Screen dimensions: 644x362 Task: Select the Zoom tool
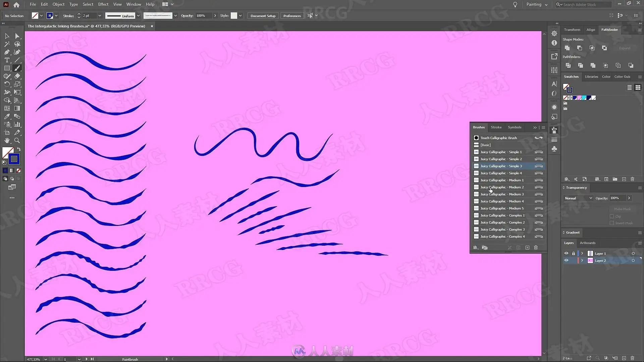(17, 140)
